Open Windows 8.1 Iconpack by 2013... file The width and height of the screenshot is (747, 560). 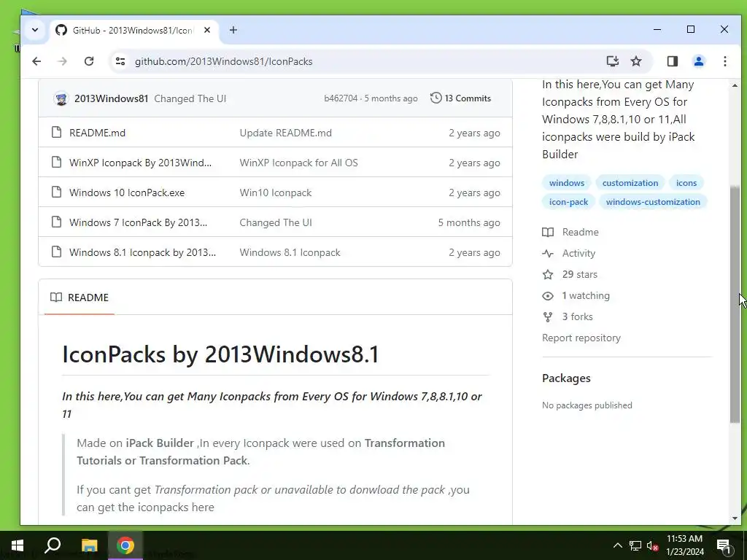click(x=142, y=253)
